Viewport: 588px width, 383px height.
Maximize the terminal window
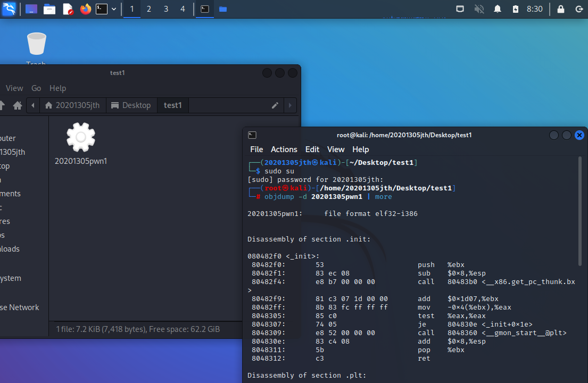[567, 135]
